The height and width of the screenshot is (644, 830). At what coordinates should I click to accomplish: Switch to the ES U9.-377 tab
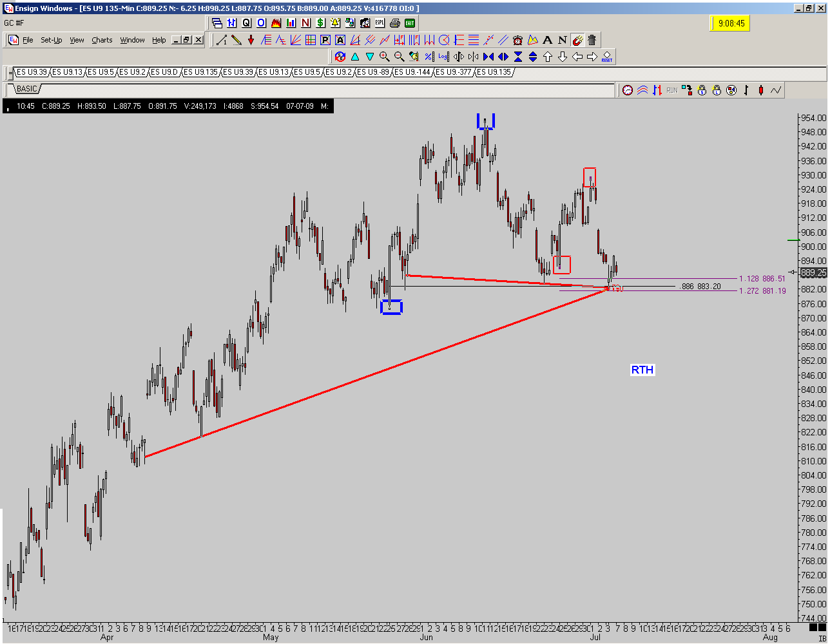[454, 72]
